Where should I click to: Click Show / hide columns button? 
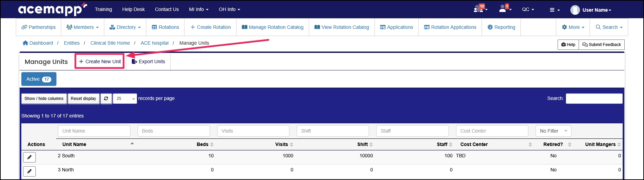(x=44, y=99)
